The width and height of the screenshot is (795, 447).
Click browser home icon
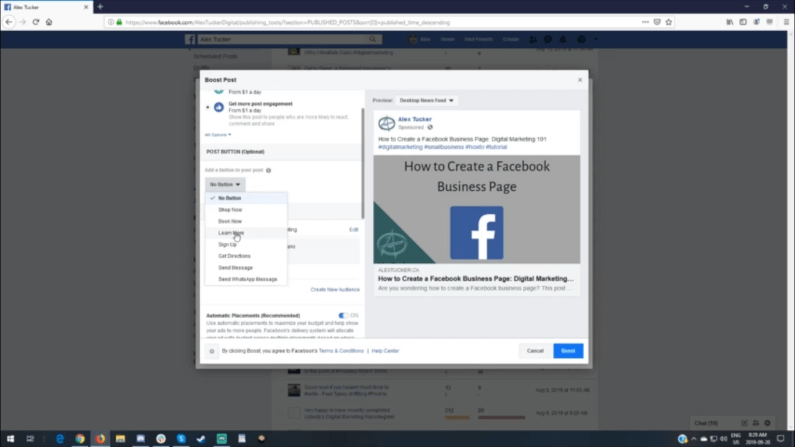[x=49, y=22]
